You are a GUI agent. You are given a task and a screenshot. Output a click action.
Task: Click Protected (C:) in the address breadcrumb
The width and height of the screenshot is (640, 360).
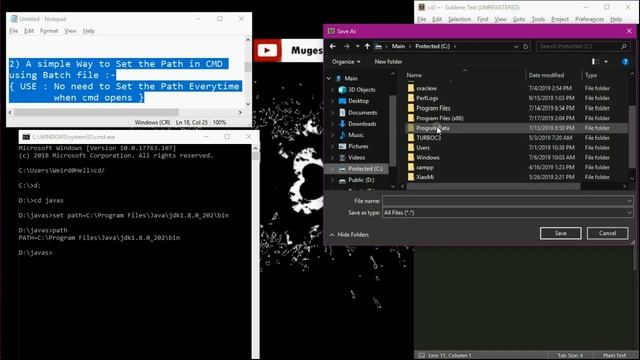[433, 47]
